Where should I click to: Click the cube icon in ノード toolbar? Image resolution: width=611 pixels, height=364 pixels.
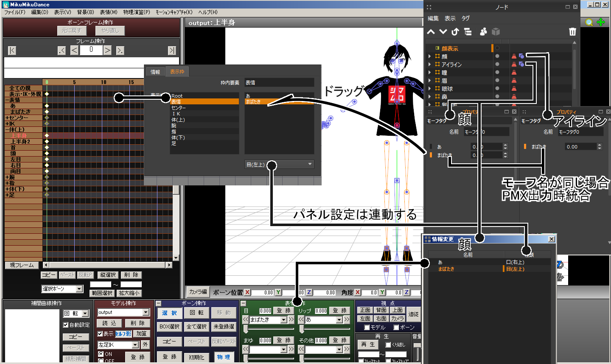coord(496,32)
